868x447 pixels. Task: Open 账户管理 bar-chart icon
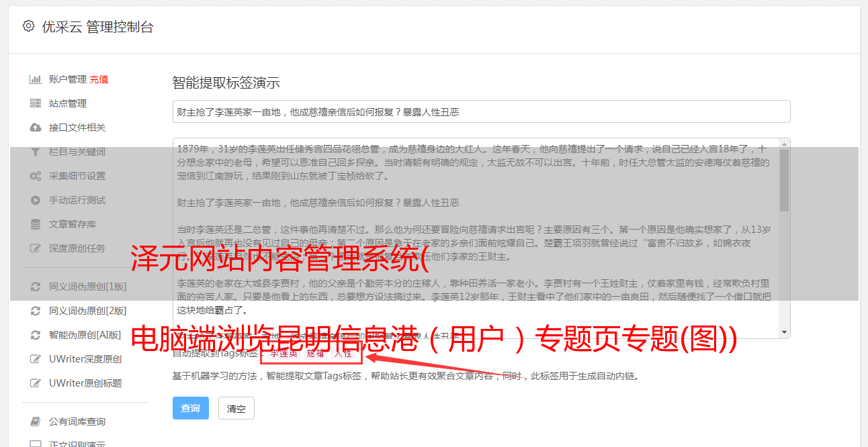(x=36, y=79)
